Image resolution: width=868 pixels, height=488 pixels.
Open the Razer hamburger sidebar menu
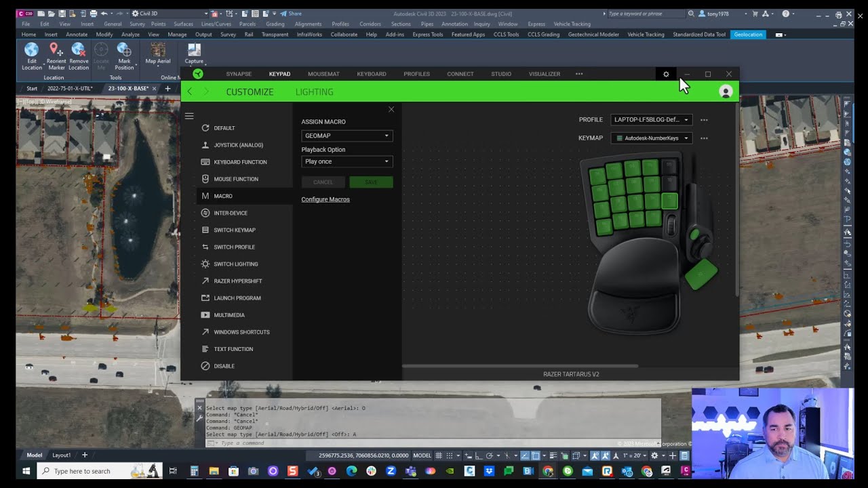click(189, 116)
